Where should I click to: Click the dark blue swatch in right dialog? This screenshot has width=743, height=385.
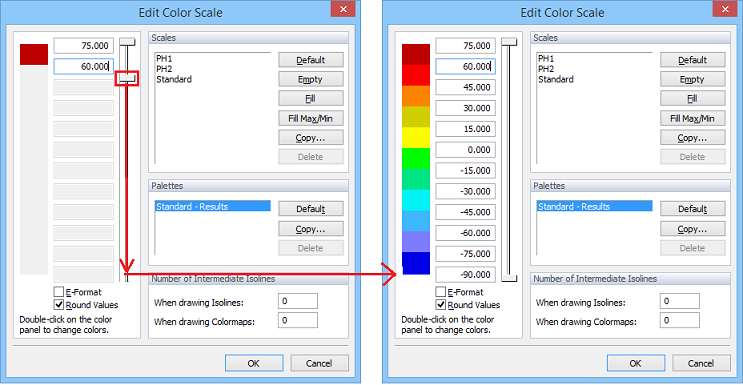coord(416,263)
